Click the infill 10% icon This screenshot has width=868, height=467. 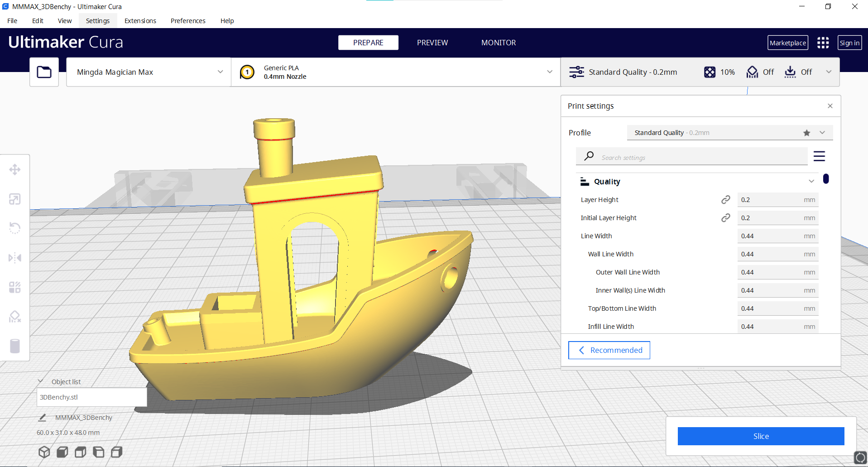pos(710,72)
